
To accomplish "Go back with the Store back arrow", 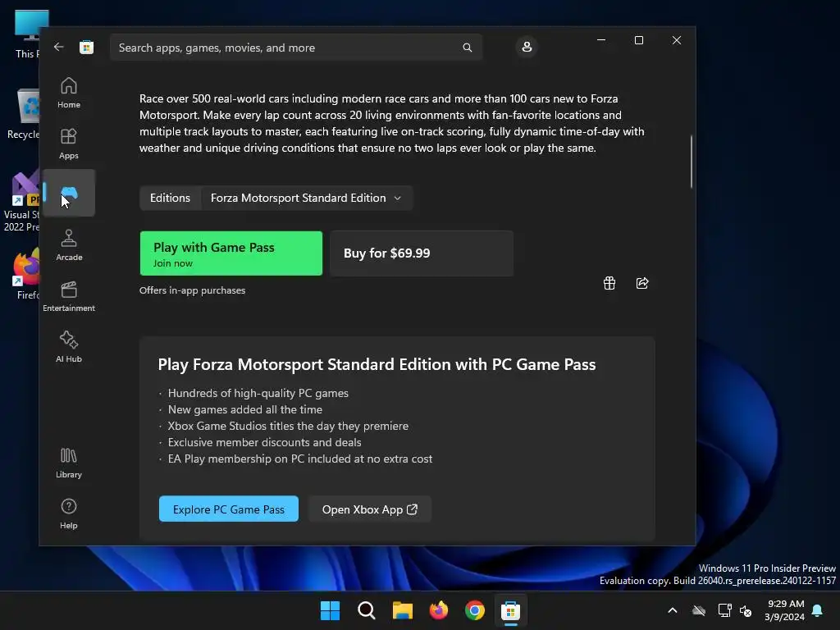I will (58, 47).
